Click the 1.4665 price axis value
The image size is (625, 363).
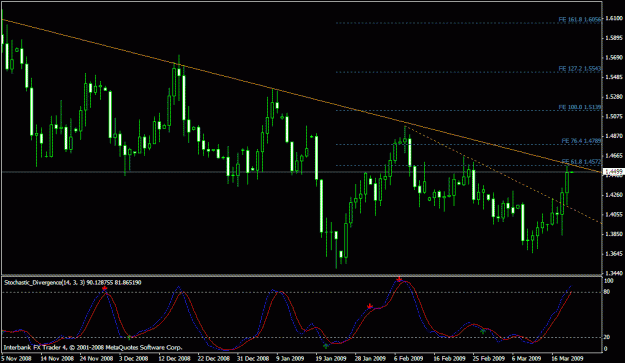(614, 155)
